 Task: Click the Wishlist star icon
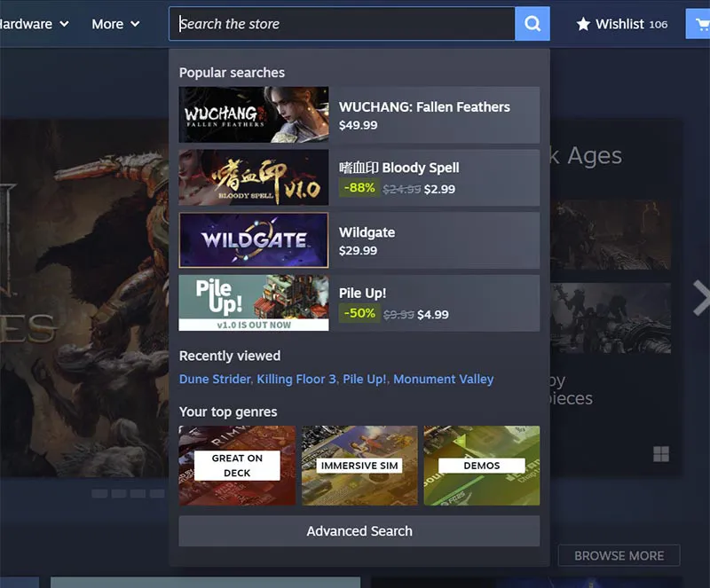pyautogui.click(x=584, y=24)
